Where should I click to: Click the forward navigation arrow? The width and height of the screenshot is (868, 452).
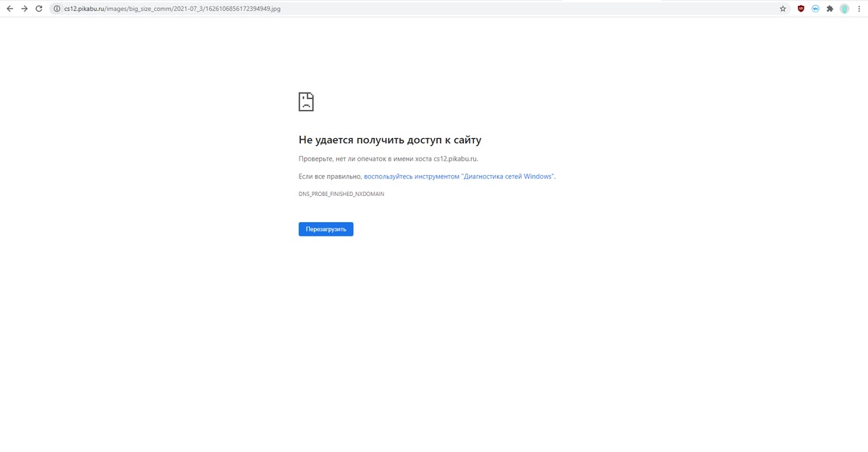click(25, 9)
